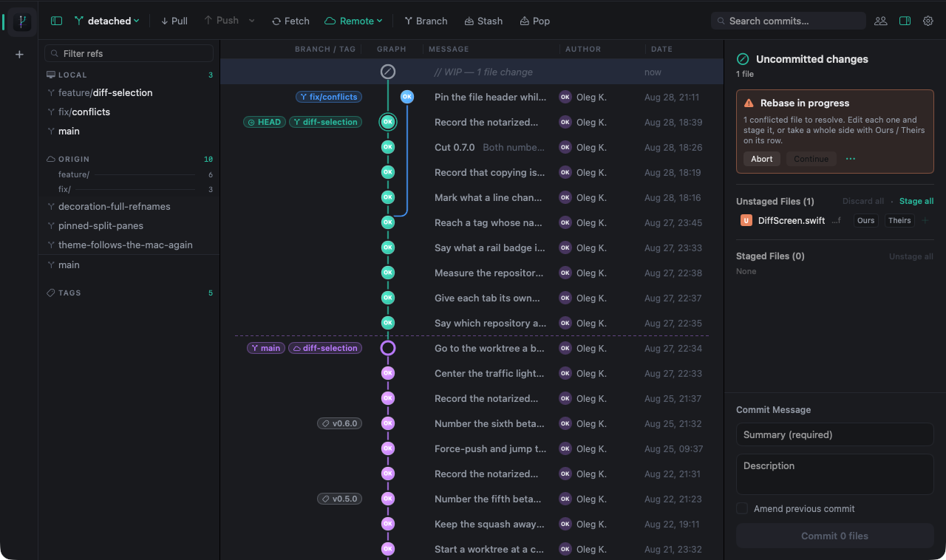The image size is (946, 560).
Task: Click the Fetch toolbar button
Action: [290, 21]
